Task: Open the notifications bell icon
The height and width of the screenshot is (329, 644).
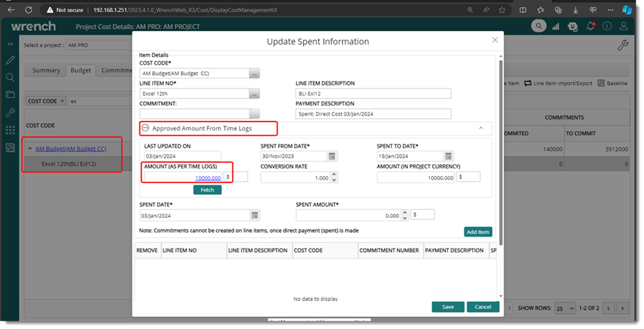Action: [591, 26]
